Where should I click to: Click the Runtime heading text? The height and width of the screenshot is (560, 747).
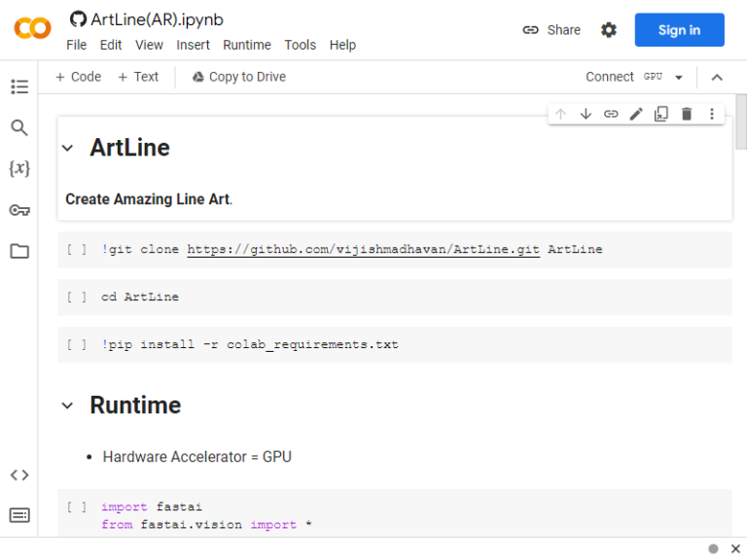(135, 405)
